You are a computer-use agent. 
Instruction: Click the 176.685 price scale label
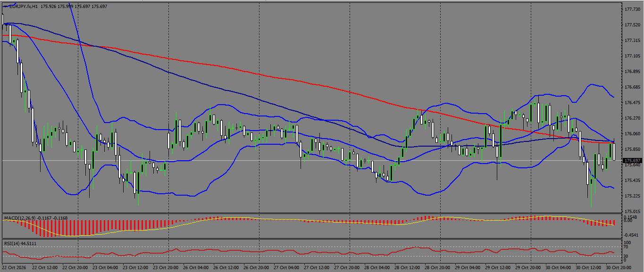coord(631,87)
